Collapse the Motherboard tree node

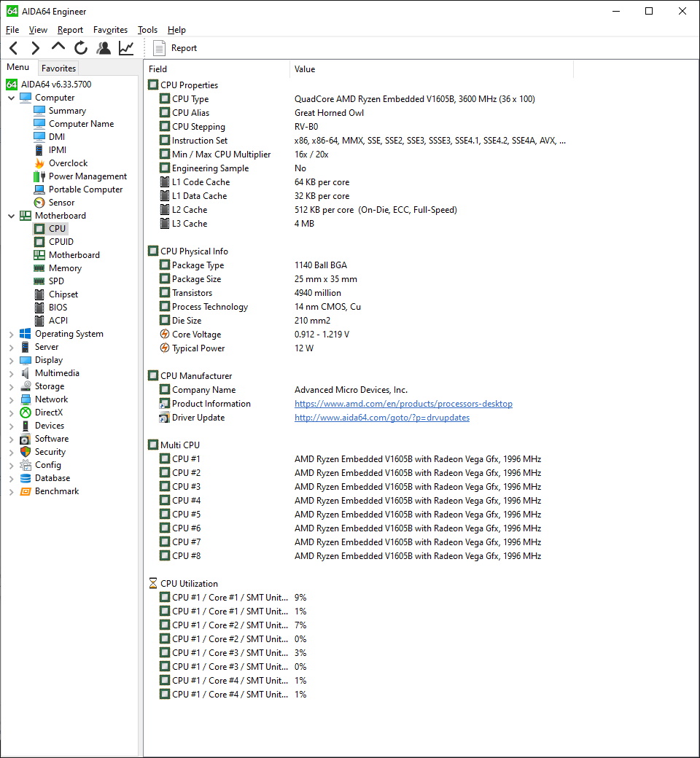point(11,216)
